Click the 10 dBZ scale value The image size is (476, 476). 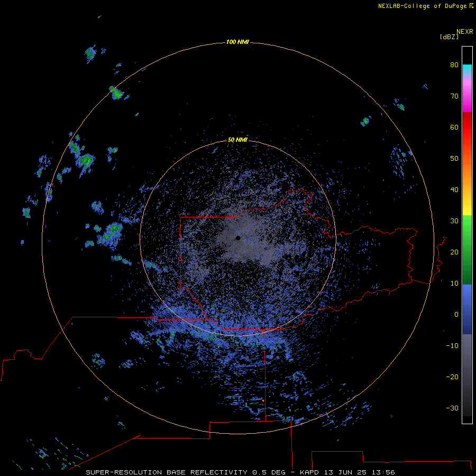tap(454, 283)
